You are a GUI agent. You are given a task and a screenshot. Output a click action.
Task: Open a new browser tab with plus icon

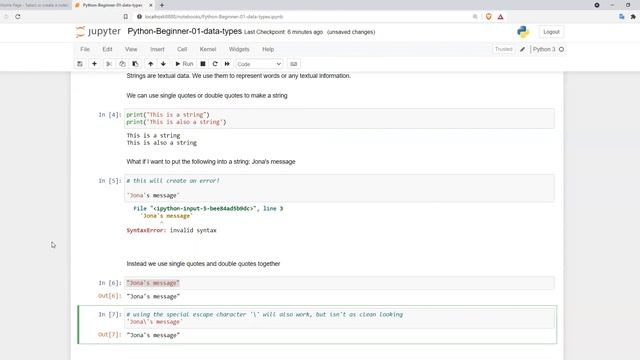(x=162, y=5)
